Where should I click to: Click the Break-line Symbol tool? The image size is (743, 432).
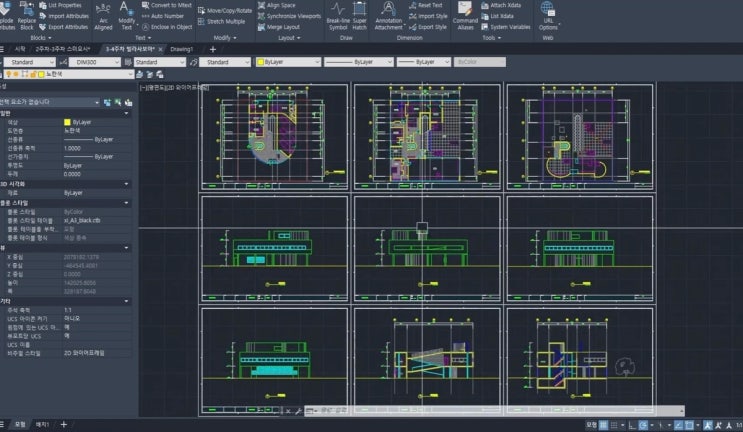point(338,16)
